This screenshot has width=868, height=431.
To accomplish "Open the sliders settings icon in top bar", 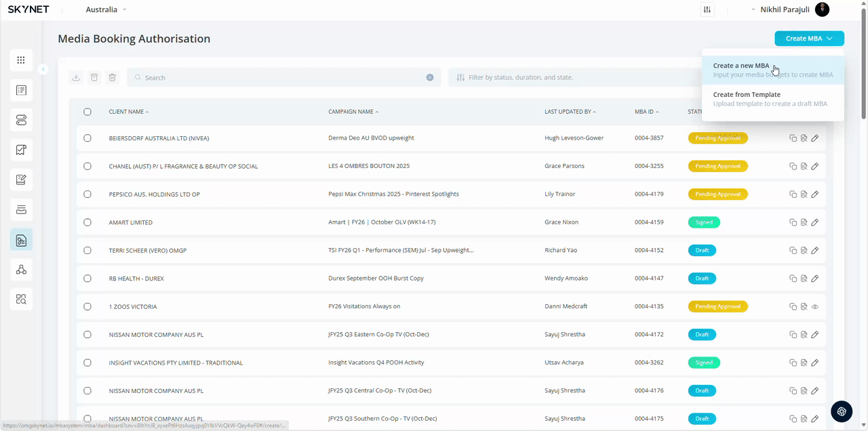I will point(707,9).
